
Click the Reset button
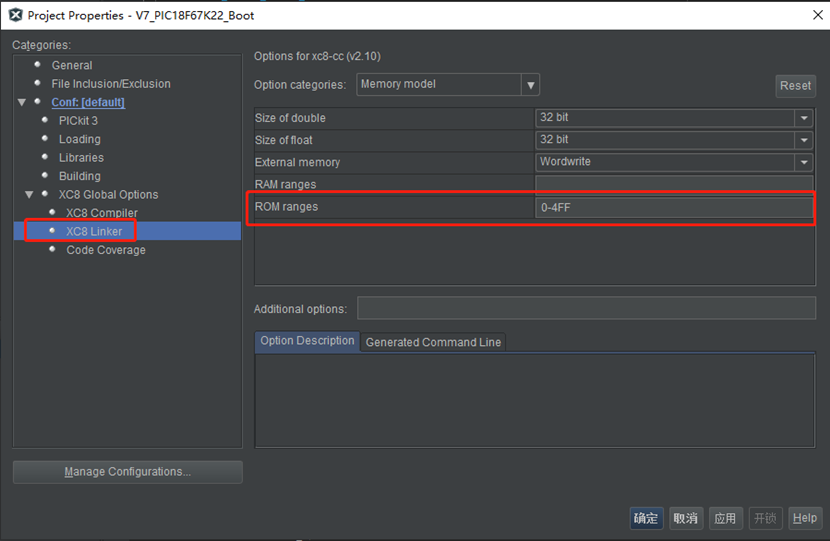pos(795,86)
